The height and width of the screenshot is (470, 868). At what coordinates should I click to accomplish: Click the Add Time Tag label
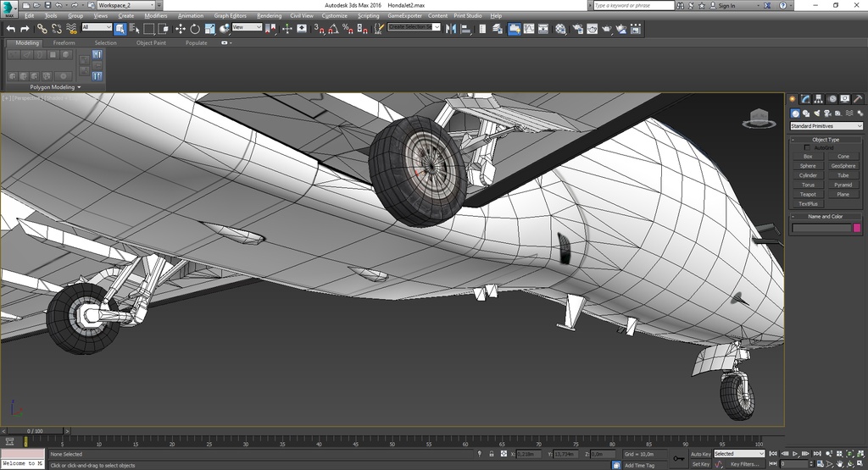[x=639, y=466]
